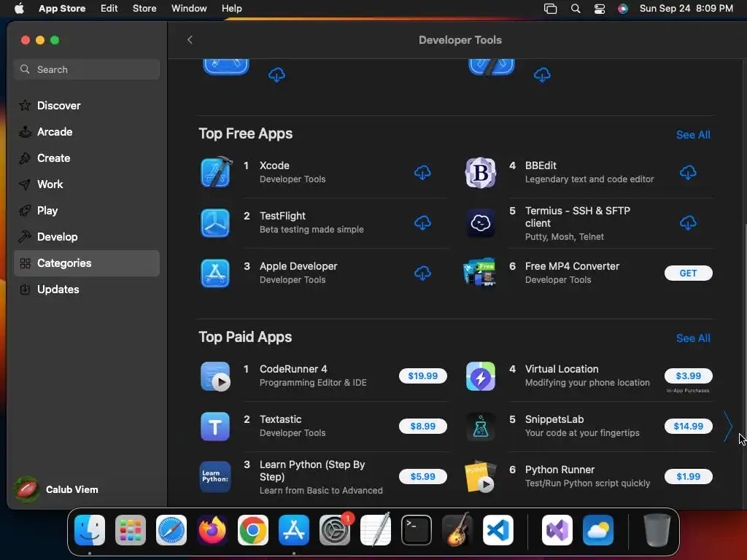Open Control Center in the menu bar
This screenshot has width=747, height=560.
tap(600, 9)
